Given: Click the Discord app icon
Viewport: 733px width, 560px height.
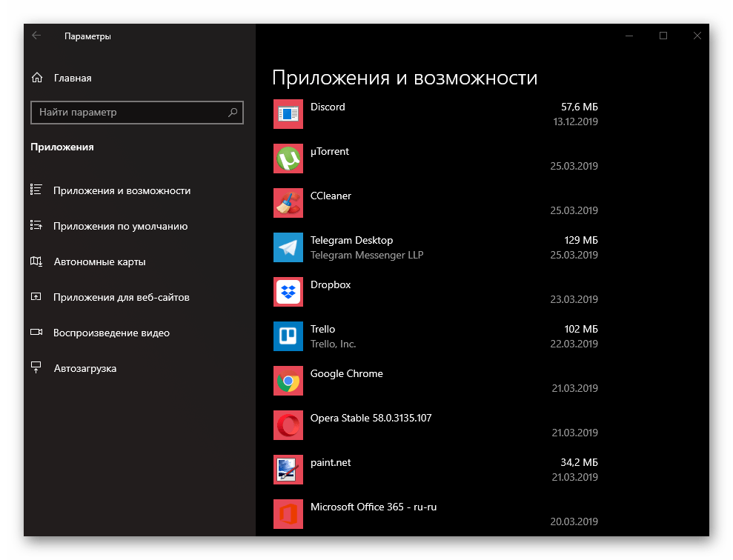Looking at the screenshot, I should [288, 114].
